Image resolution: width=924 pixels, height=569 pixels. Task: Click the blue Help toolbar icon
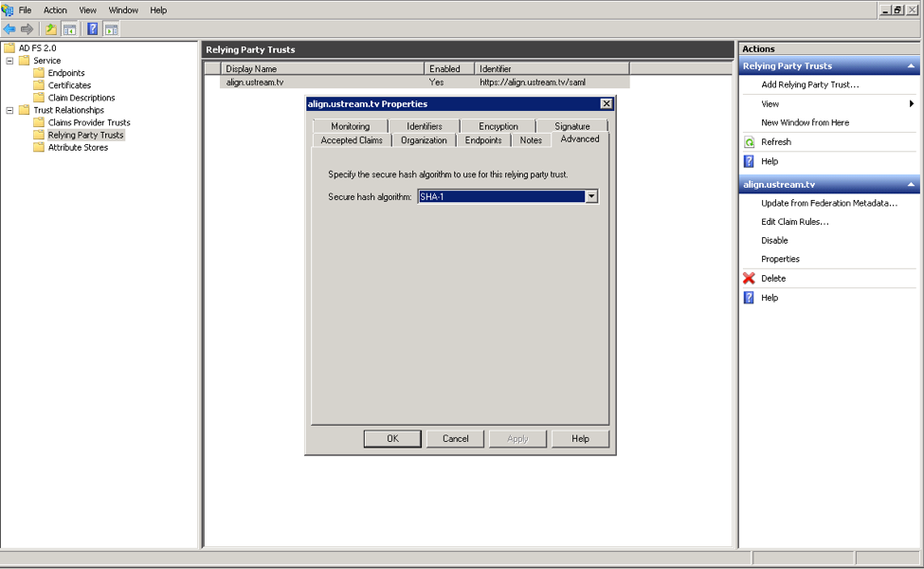pyautogui.click(x=93, y=28)
